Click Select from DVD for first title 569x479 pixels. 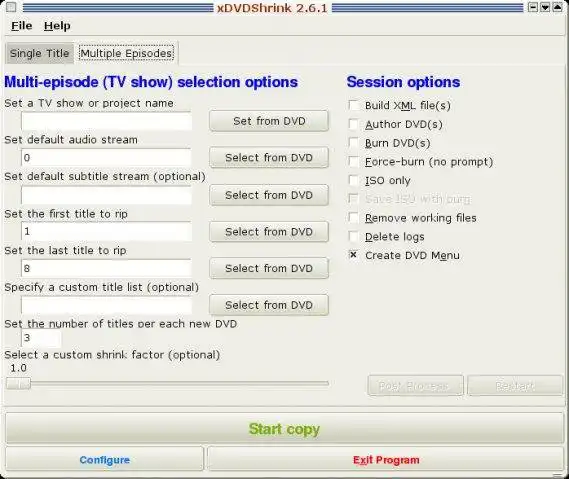269,232
